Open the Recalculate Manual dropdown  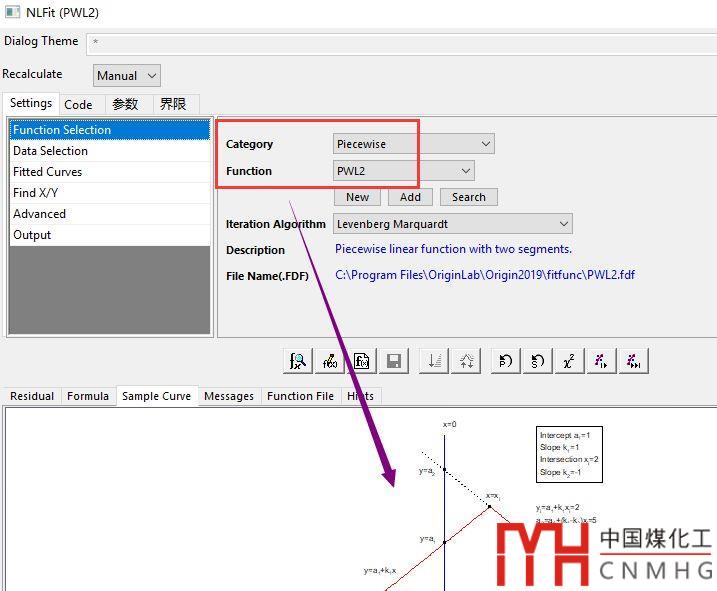pos(127,75)
